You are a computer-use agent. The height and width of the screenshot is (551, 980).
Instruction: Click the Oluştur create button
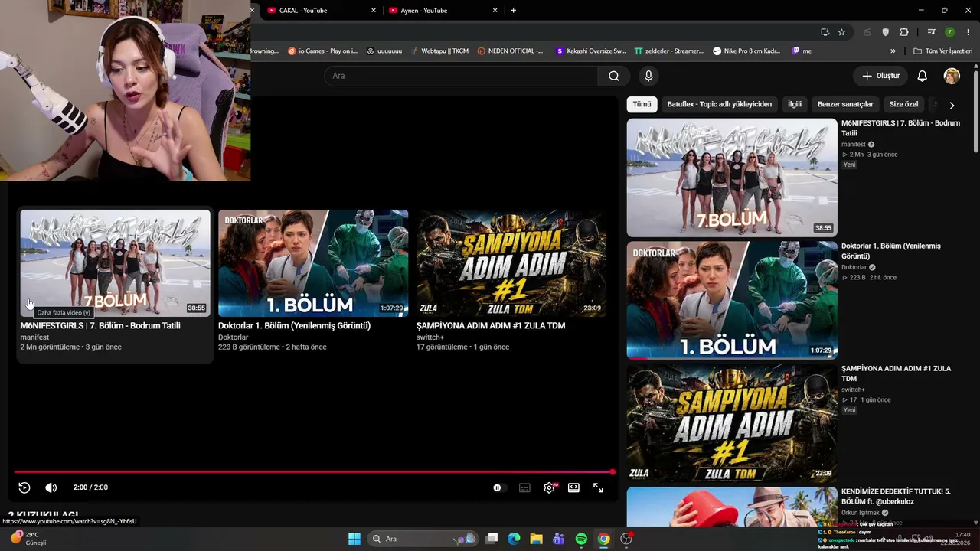[880, 76]
